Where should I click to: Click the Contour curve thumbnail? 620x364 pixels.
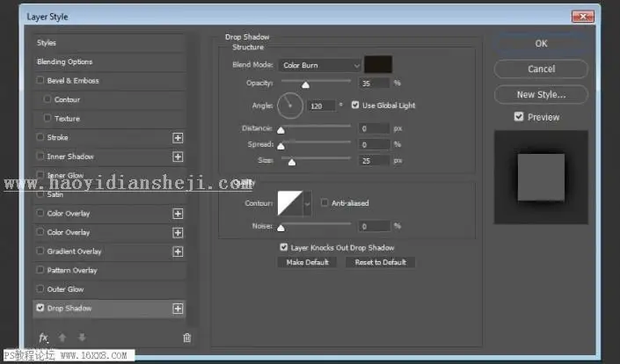(x=290, y=203)
